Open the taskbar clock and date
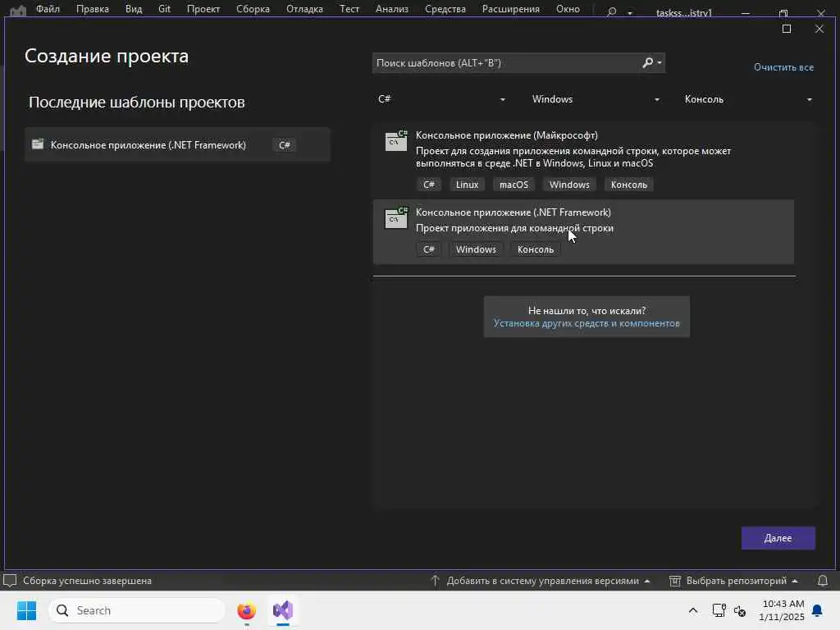 click(782, 610)
